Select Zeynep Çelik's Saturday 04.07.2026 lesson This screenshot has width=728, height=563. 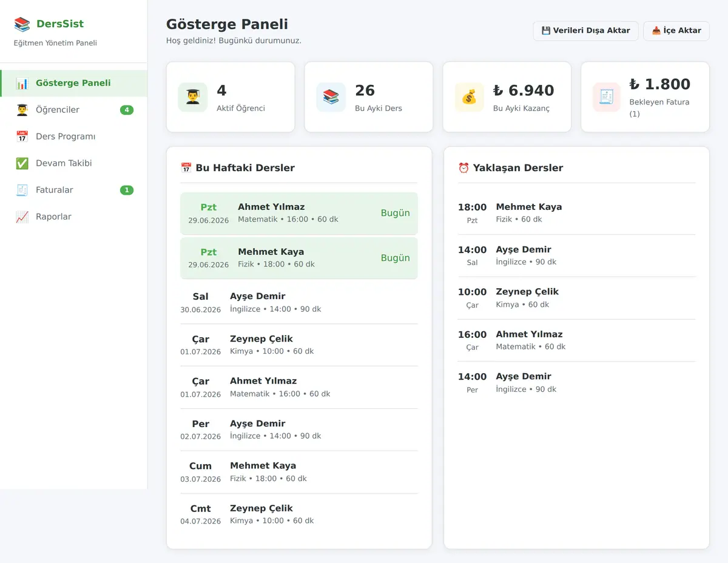coord(299,514)
